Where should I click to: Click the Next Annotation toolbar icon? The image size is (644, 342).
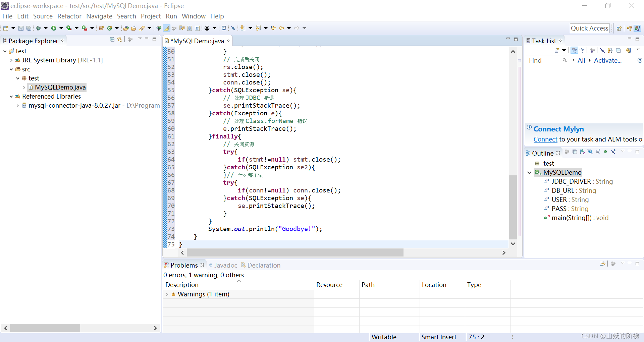(243, 28)
